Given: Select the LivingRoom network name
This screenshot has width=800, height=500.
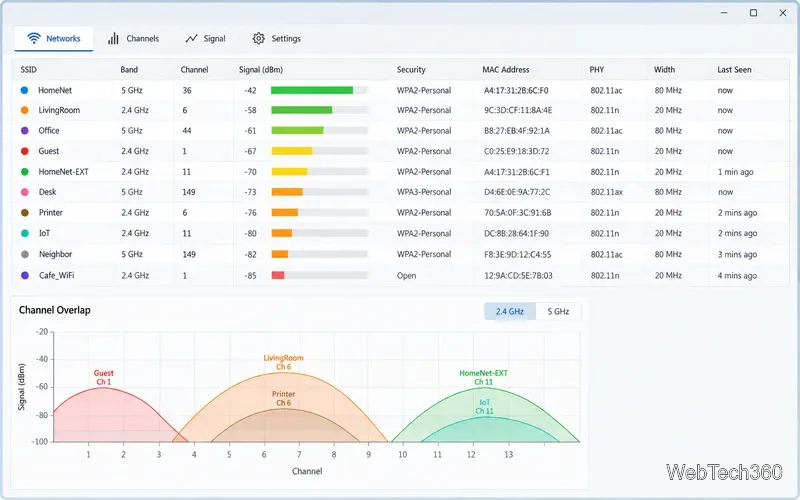Looking at the screenshot, I should 59,110.
